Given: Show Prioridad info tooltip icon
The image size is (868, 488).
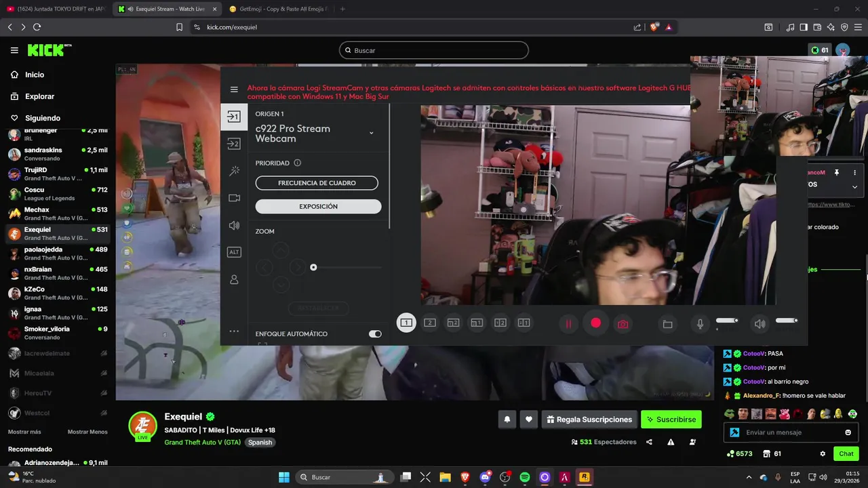Looking at the screenshot, I should (x=297, y=163).
